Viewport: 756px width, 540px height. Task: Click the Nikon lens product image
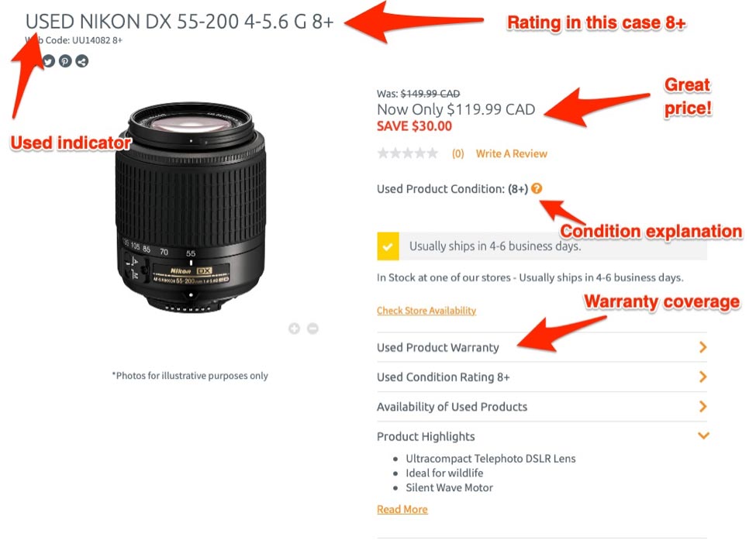190,209
